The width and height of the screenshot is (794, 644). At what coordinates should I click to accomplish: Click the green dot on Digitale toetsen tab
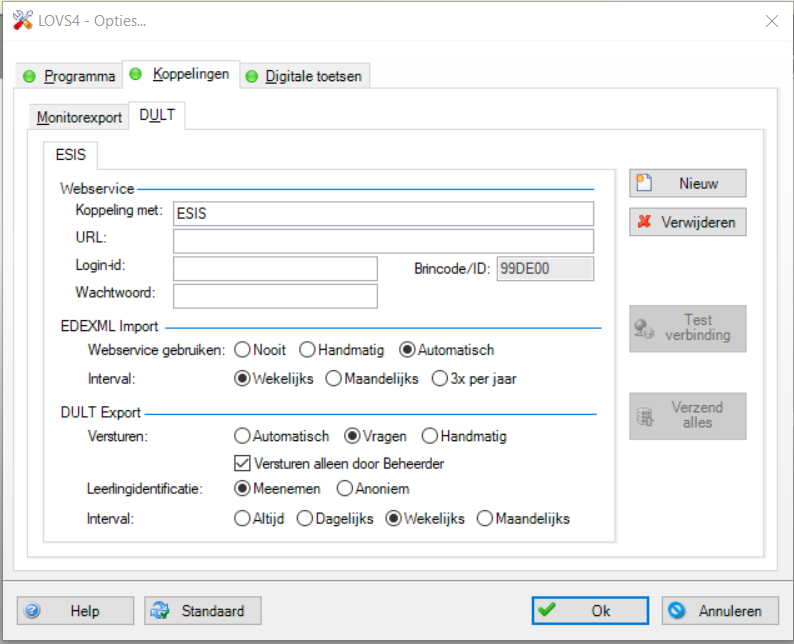[x=252, y=76]
